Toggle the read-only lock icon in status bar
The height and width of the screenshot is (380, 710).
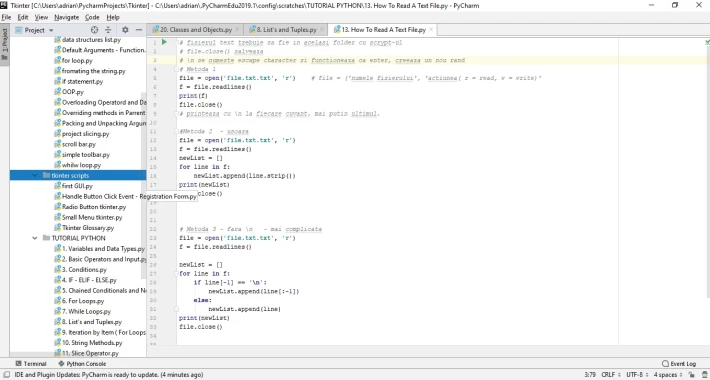click(691, 375)
